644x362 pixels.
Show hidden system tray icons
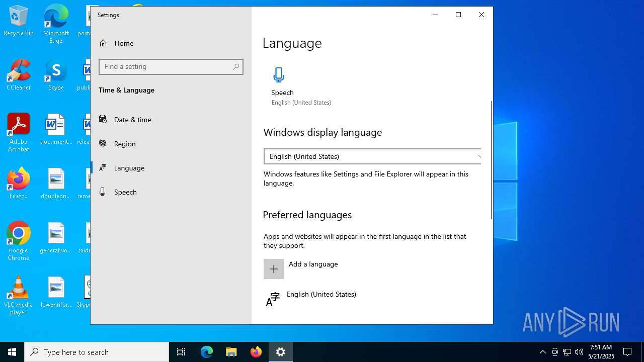coord(543,352)
